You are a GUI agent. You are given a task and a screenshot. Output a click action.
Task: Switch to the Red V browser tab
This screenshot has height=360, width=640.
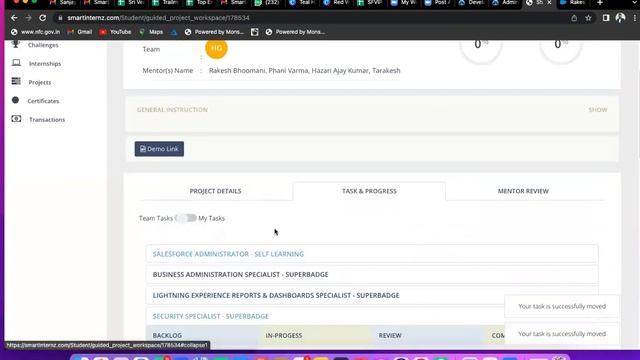pos(336,3)
